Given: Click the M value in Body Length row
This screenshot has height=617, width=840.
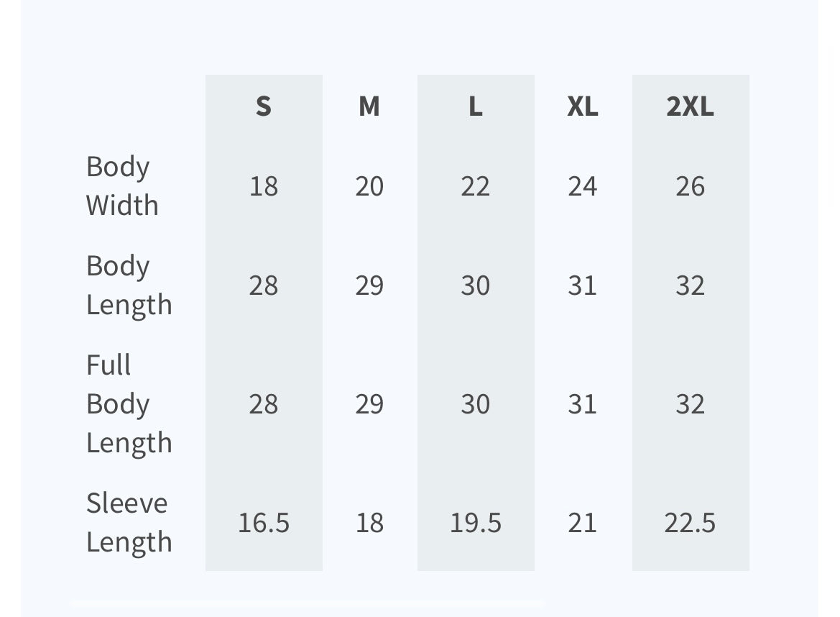Looking at the screenshot, I should click(369, 286).
